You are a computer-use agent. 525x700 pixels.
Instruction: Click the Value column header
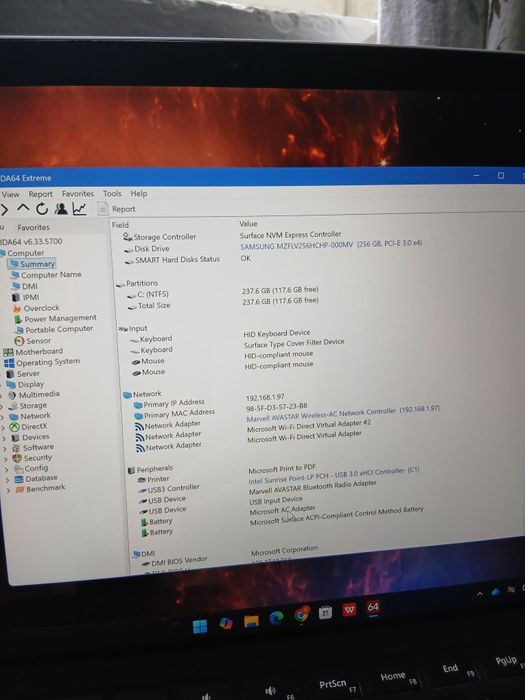coord(248,224)
